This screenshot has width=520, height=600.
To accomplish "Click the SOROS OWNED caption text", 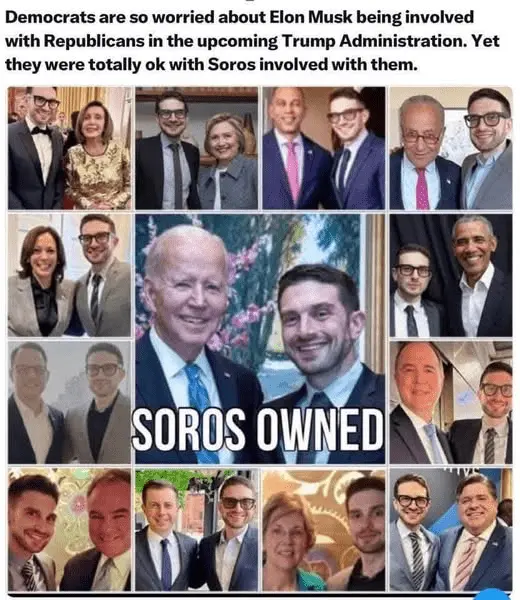I will [x=258, y=429].
